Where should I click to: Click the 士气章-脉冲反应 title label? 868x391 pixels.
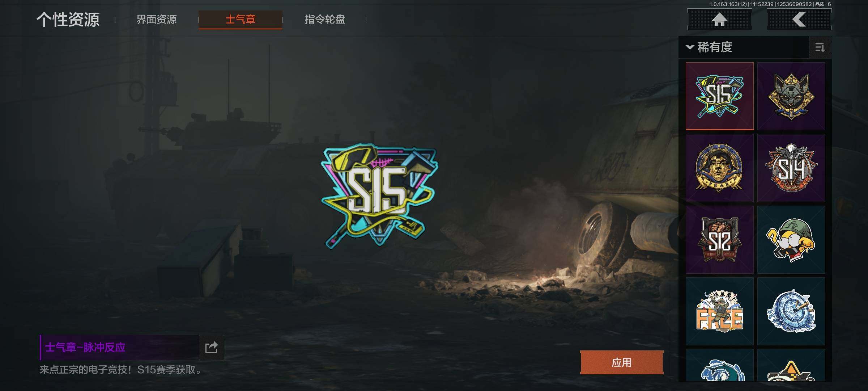[85, 348]
